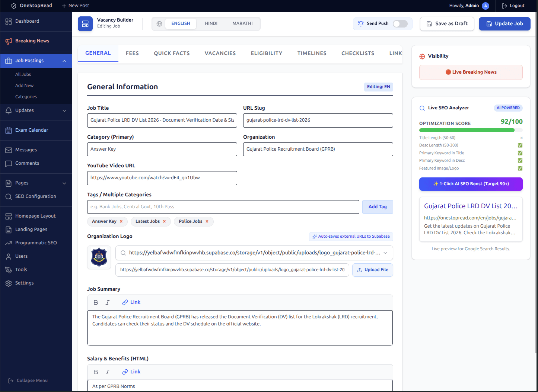Click the Google preview title link

click(x=471, y=206)
